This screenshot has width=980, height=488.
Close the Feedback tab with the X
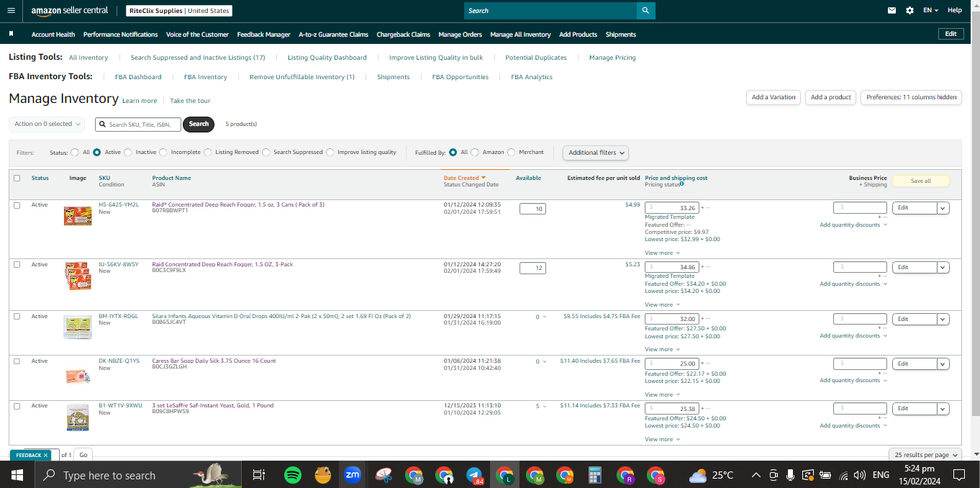point(45,455)
